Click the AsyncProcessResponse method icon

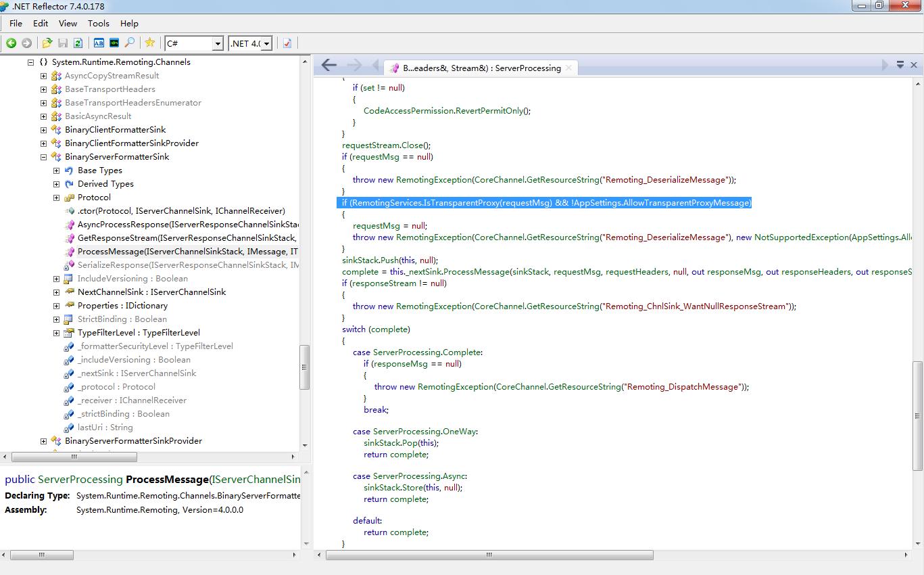[x=69, y=225]
